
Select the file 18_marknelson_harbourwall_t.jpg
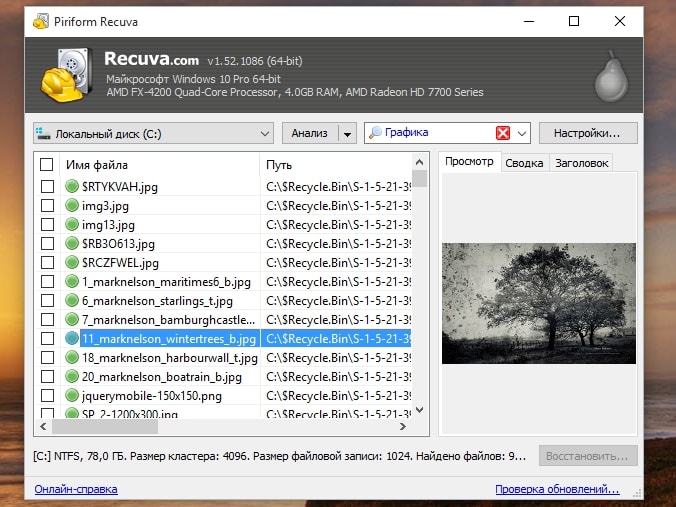169,358
